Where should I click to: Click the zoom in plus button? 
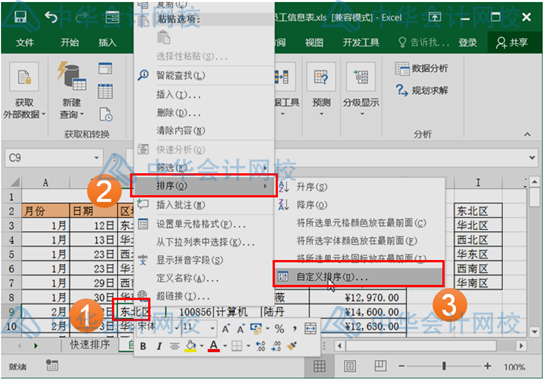(488, 366)
